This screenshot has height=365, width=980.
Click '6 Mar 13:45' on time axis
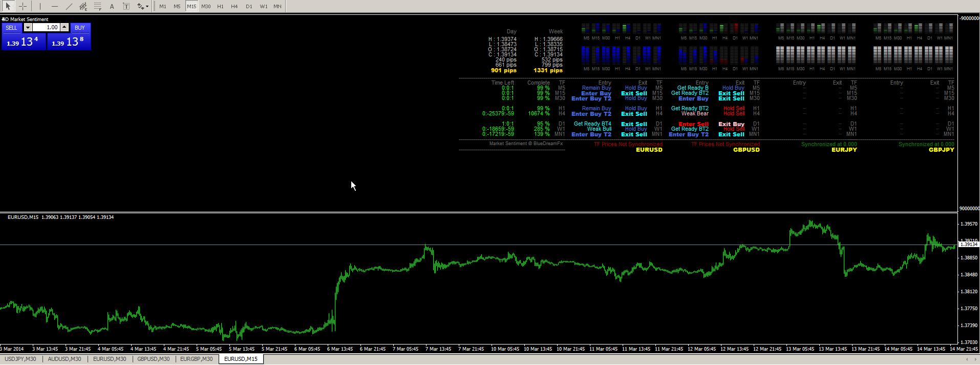click(x=340, y=349)
